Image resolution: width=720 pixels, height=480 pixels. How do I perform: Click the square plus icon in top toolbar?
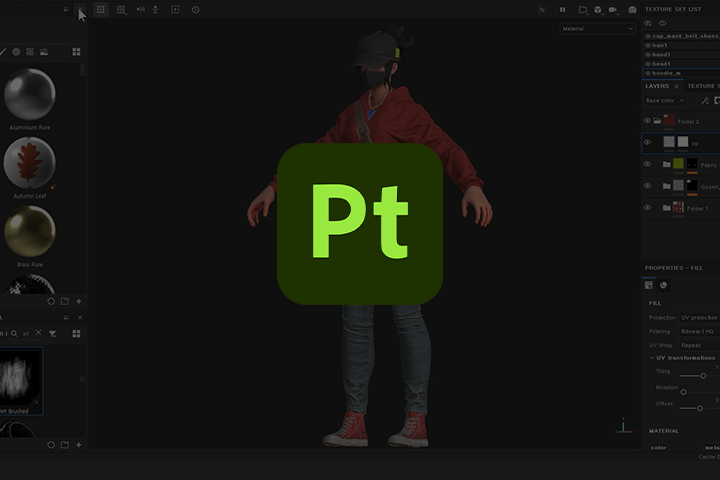tap(175, 9)
